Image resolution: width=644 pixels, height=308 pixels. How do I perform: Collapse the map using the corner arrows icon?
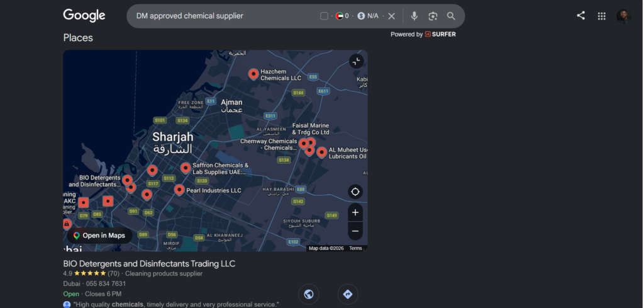[x=356, y=61]
